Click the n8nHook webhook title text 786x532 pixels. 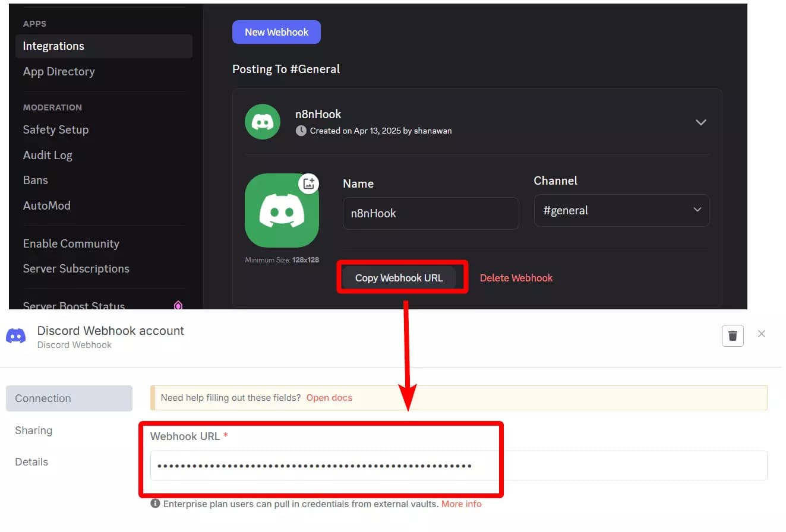318,115
